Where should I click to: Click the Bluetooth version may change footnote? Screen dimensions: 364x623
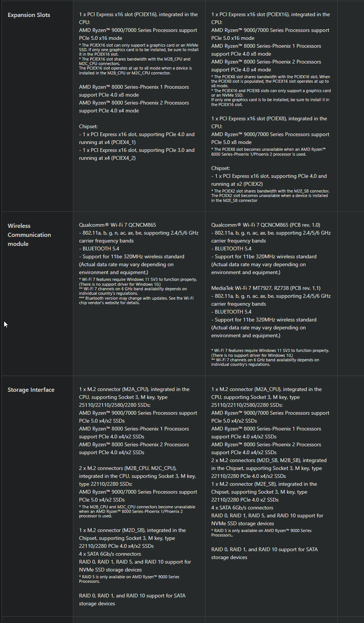[x=136, y=300]
